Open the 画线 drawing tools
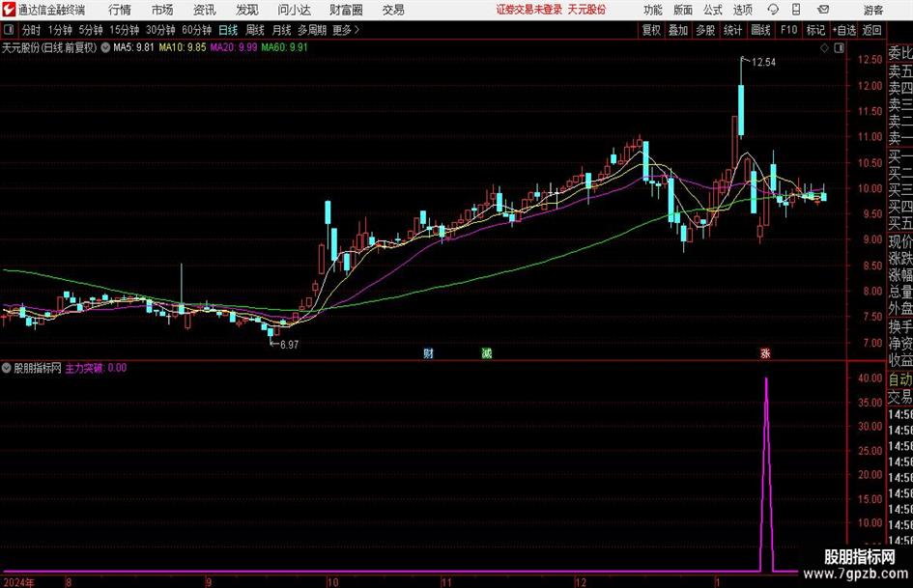Screen dimensions: 913x588 pos(760,30)
